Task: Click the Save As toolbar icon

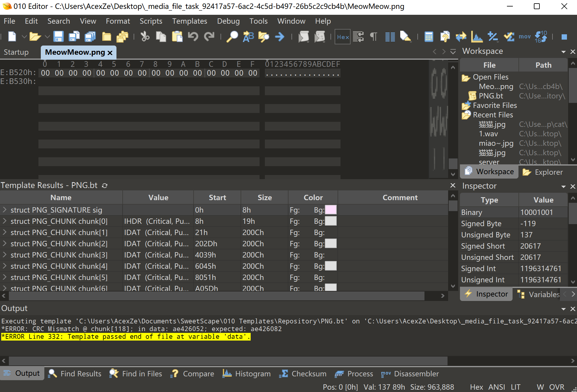Action: pyautogui.click(x=74, y=37)
